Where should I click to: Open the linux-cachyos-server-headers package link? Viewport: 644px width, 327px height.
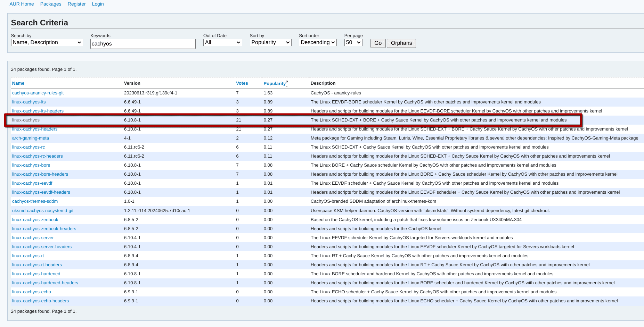click(x=42, y=247)
